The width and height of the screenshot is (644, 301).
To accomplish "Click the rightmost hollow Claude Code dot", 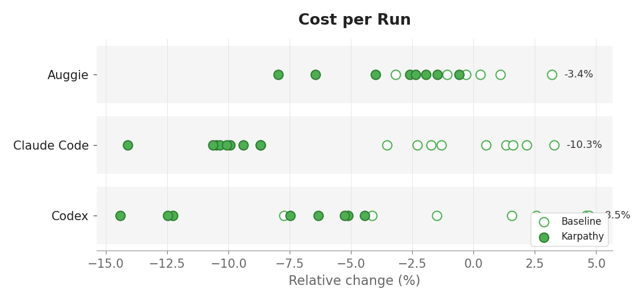I will pyautogui.click(x=555, y=145).
